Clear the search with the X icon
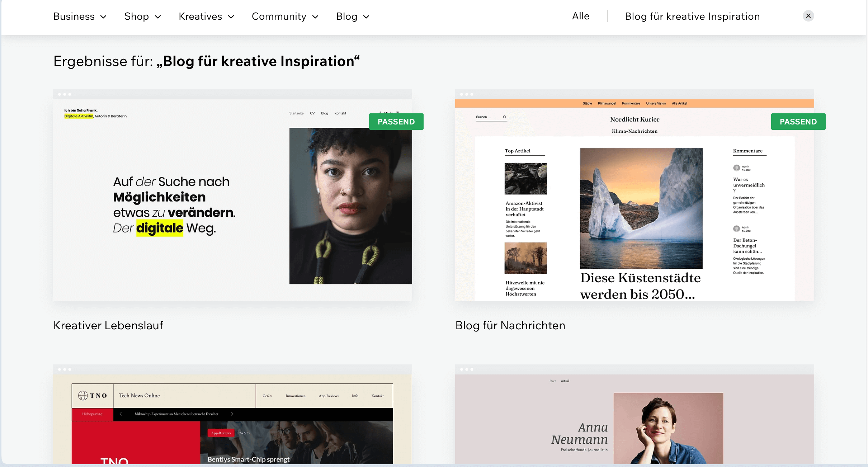The height and width of the screenshot is (467, 868). tap(808, 16)
